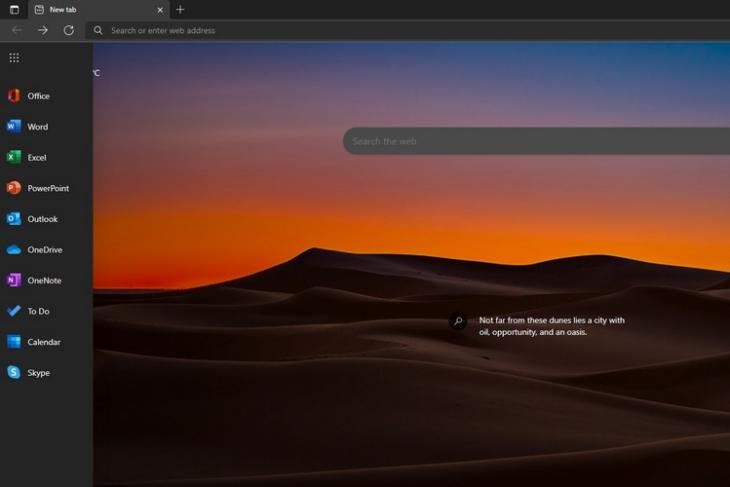The width and height of the screenshot is (730, 487).
Task: Click the Forward navigation arrow
Action: [x=43, y=30]
